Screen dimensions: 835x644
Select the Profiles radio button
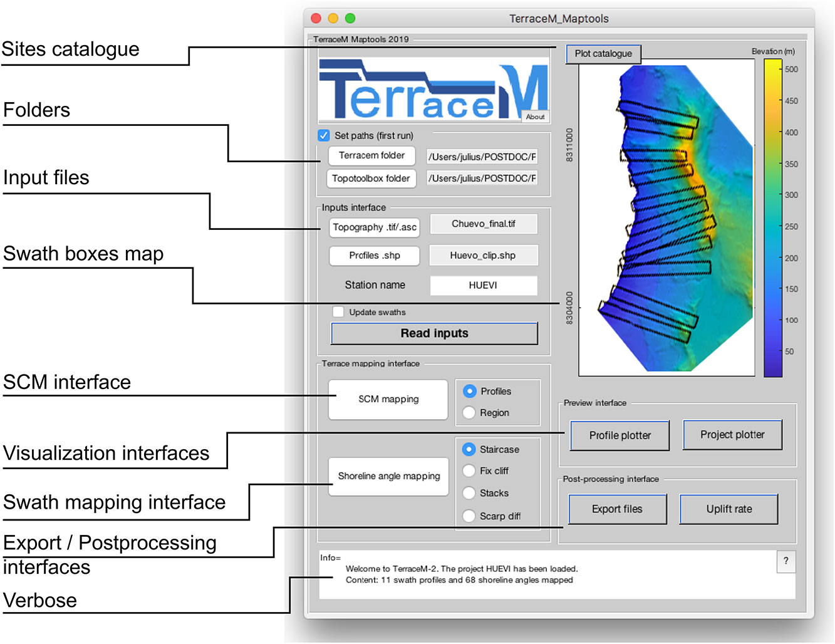point(469,392)
